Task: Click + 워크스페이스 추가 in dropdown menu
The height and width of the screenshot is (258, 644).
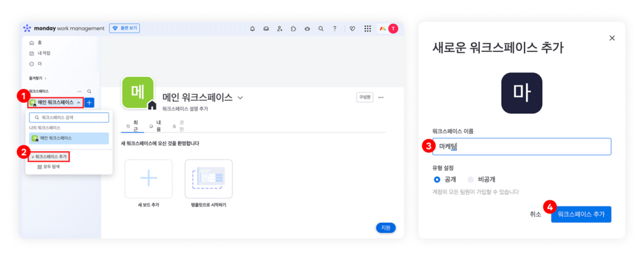Action: [49, 156]
